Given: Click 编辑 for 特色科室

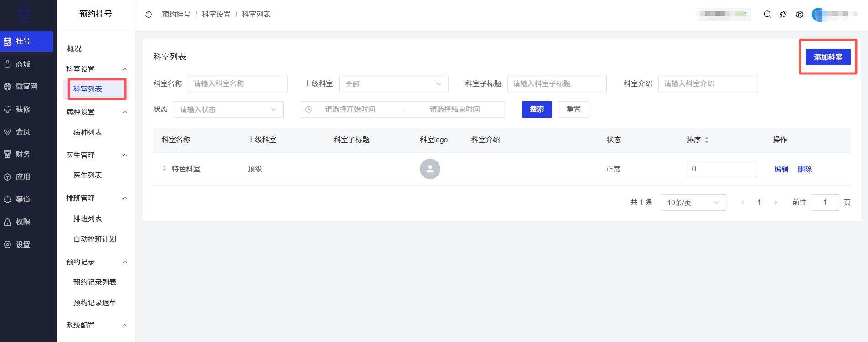Looking at the screenshot, I should pos(781,169).
